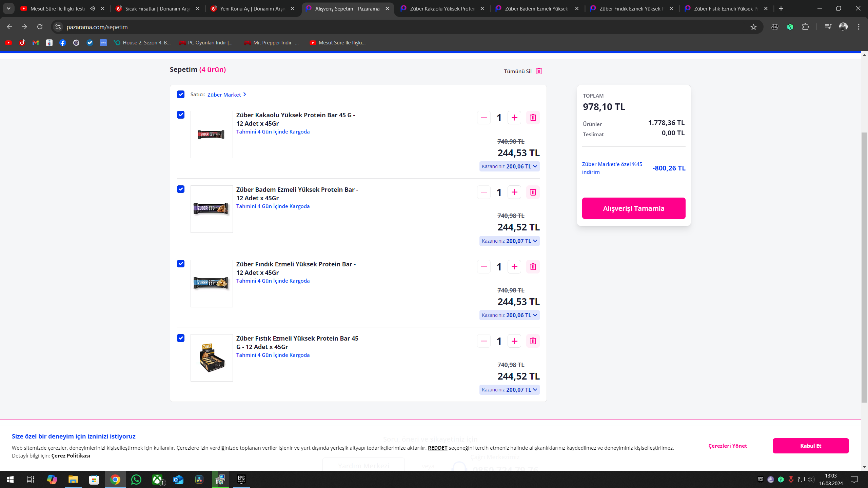Open Züber Badem Ezmeli product thumbnail

coord(212,209)
